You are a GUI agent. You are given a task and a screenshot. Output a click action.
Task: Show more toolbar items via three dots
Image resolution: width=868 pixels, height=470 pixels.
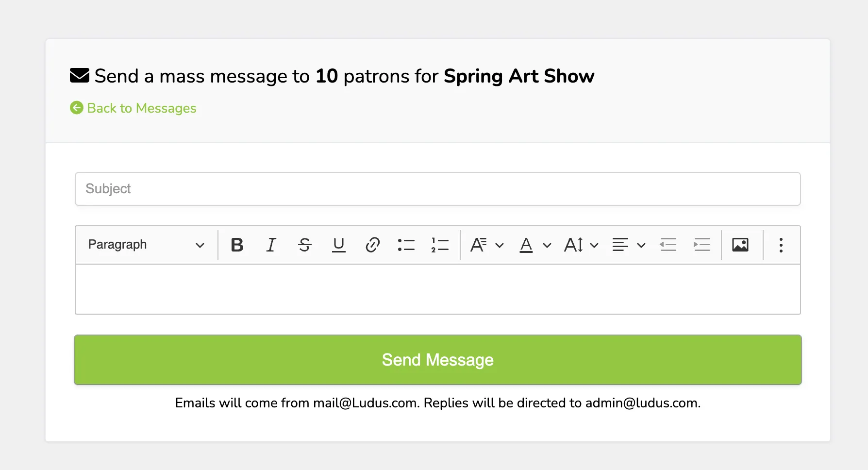pos(781,245)
